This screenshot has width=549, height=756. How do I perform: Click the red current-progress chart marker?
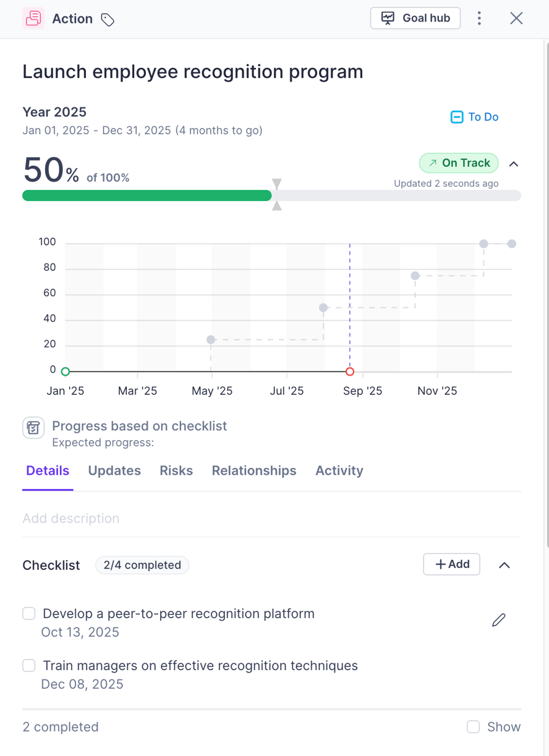(x=350, y=372)
